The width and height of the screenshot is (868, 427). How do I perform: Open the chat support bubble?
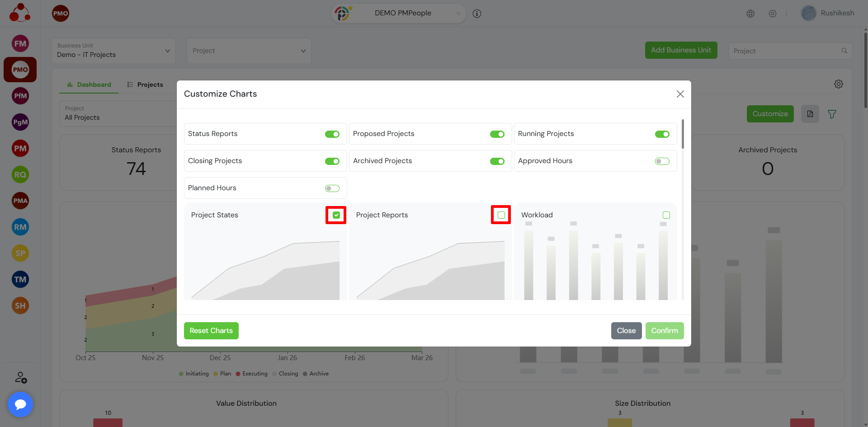20,404
